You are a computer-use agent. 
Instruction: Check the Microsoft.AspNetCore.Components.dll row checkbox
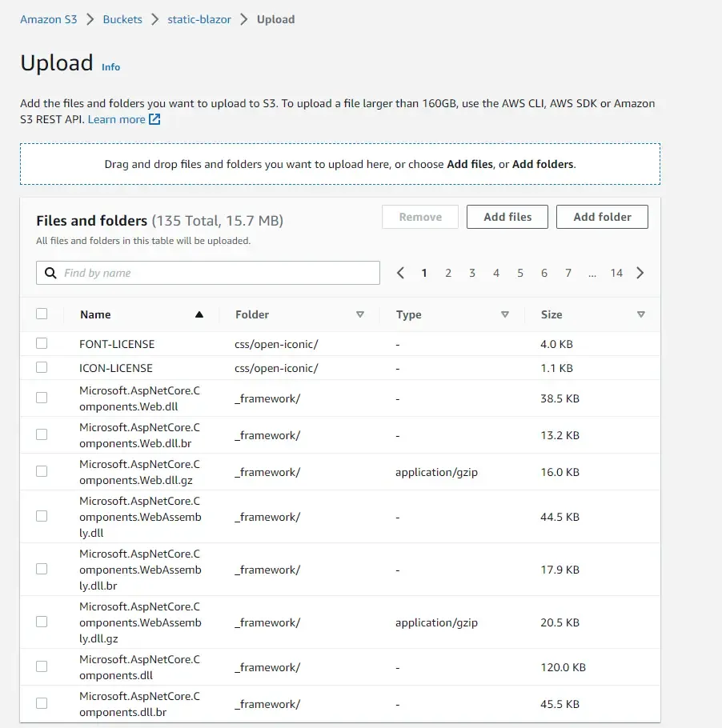point(42,666)
